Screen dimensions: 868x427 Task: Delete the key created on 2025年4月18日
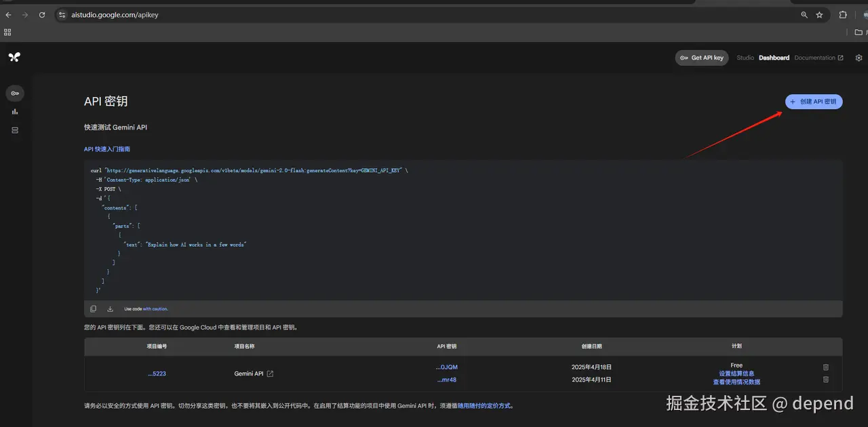click(x=825, y=367)
